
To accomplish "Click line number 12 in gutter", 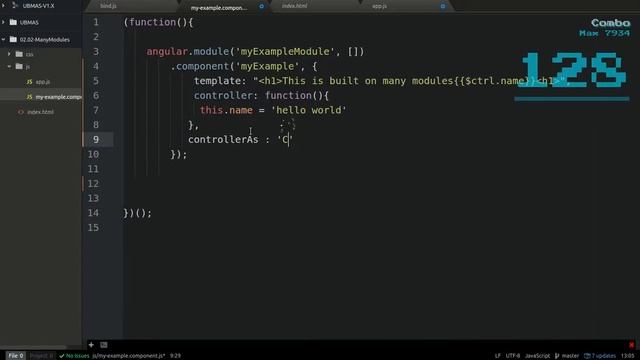I will pyautogui.click(x=93, y=184).
